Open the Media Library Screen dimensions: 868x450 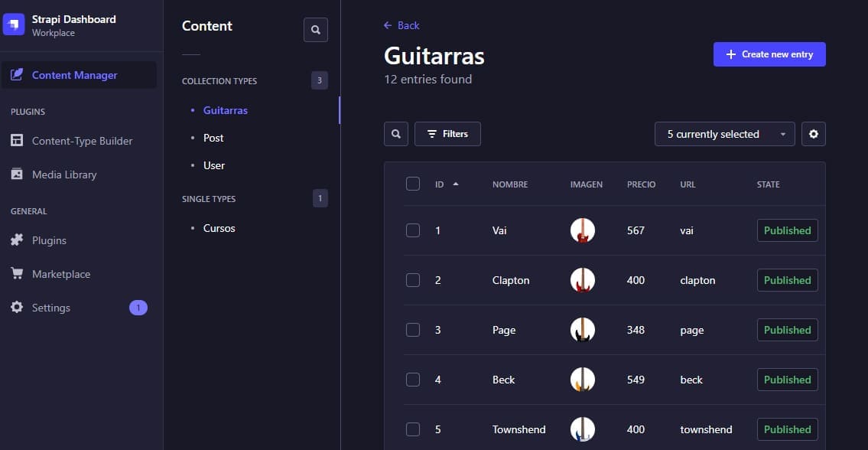(64, 174)
